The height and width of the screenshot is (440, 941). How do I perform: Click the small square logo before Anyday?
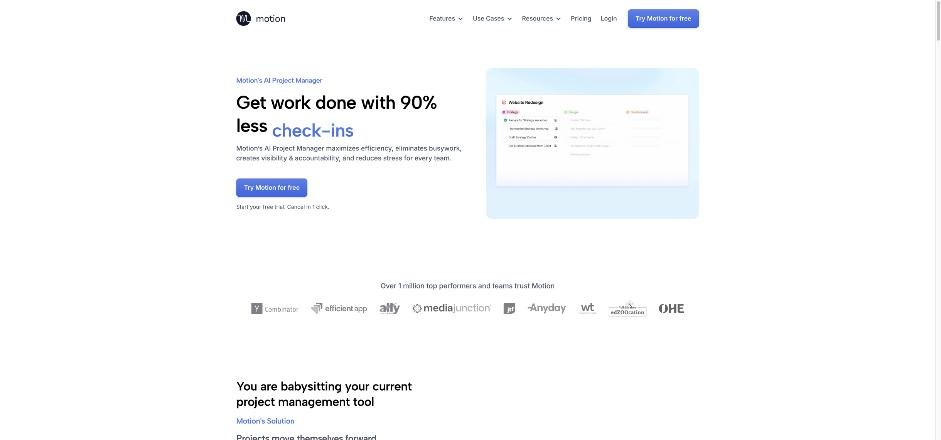tap(509, 309)
